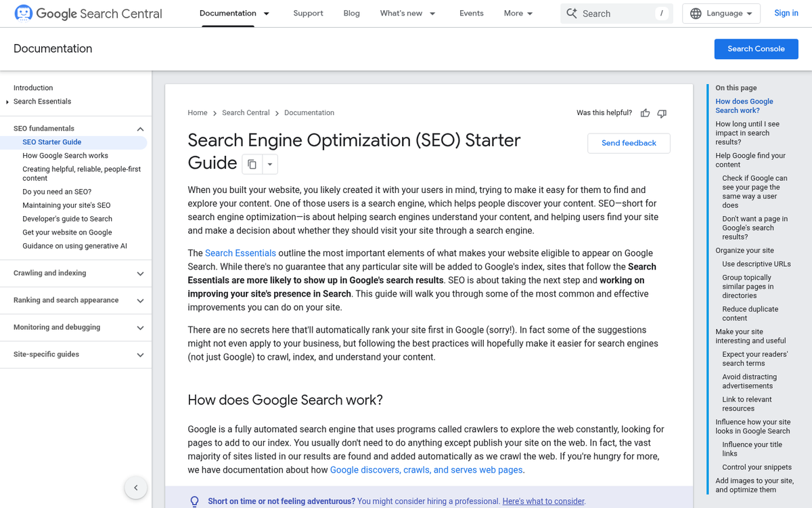Open the dropdown next to the copy icon
Viewport: 812px width, 508px height.
(x=269, y=164)
